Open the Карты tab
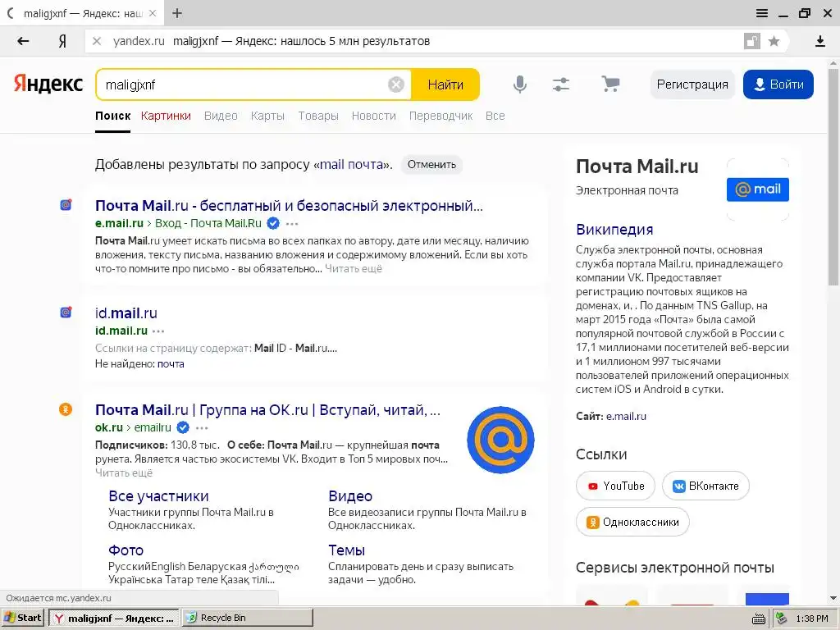Screen dimensions: 840x630 coord(267,116)
